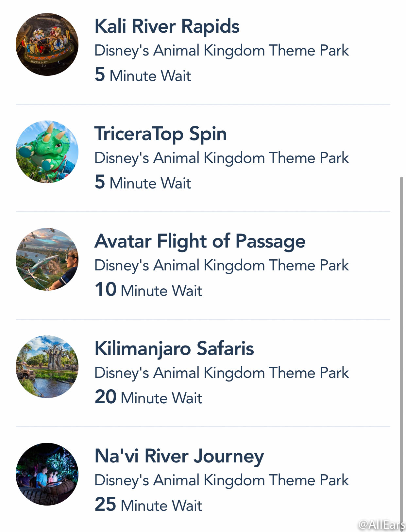This screenshot has height=532, width=406.
Task: Tap the 10 Minute Wait label
Action: [148, 290]
